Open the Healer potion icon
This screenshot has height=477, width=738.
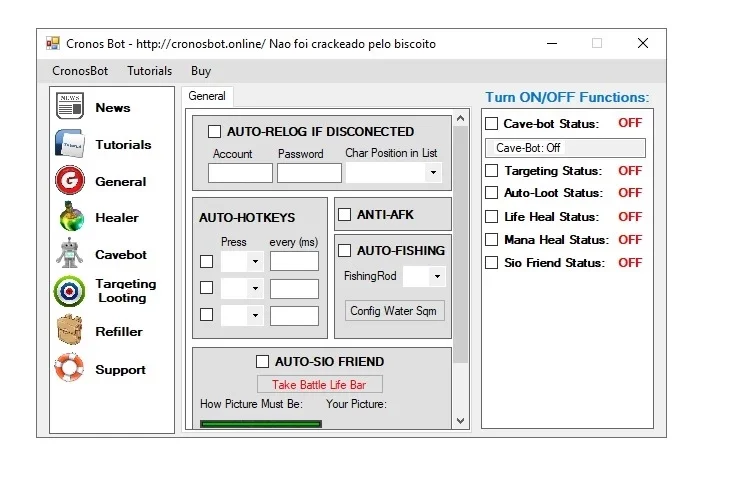pos(71,217)
